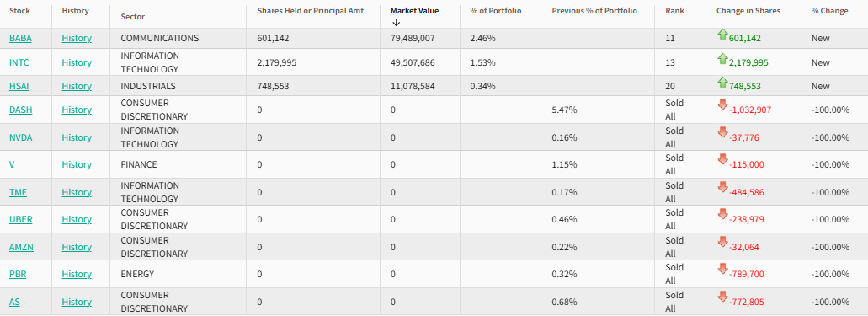Sort table by Change in Shares header

click(x=748, y=11)
